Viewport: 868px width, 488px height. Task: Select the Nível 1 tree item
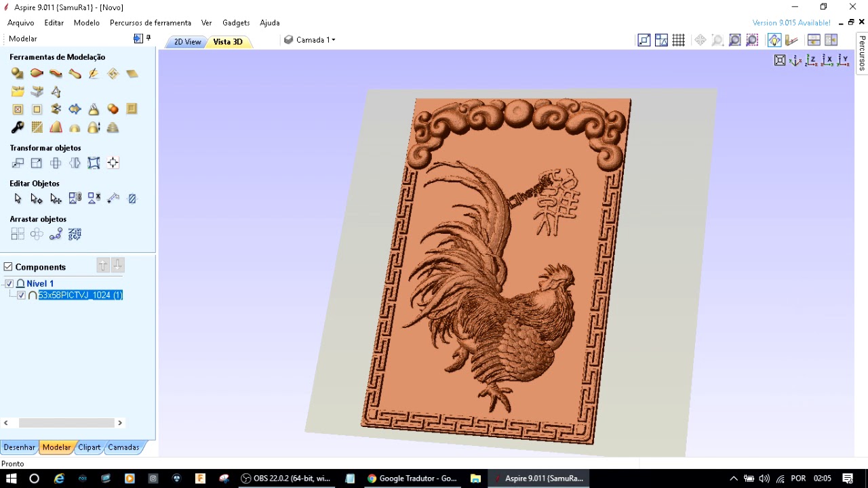point(40,283)
